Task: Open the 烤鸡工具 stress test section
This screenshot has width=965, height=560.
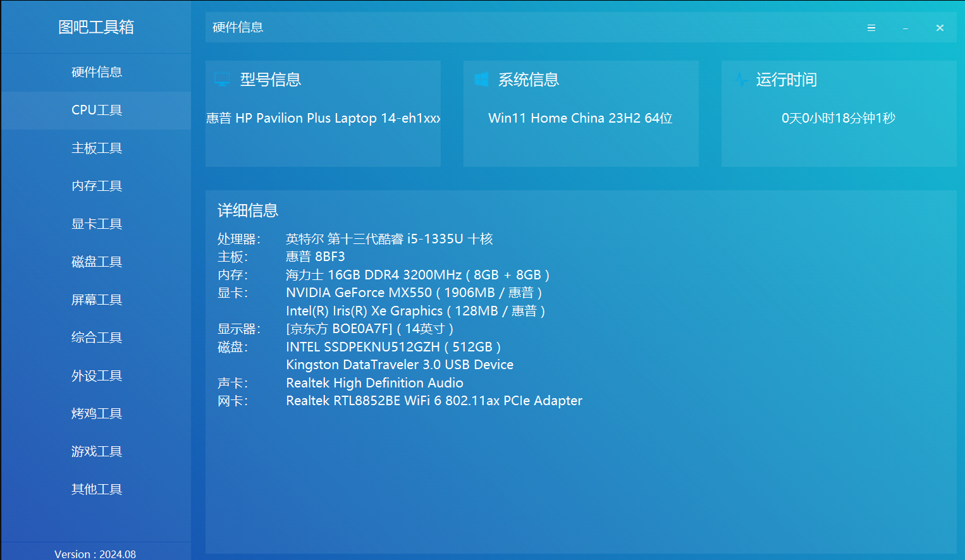Action: coord(96,413)
